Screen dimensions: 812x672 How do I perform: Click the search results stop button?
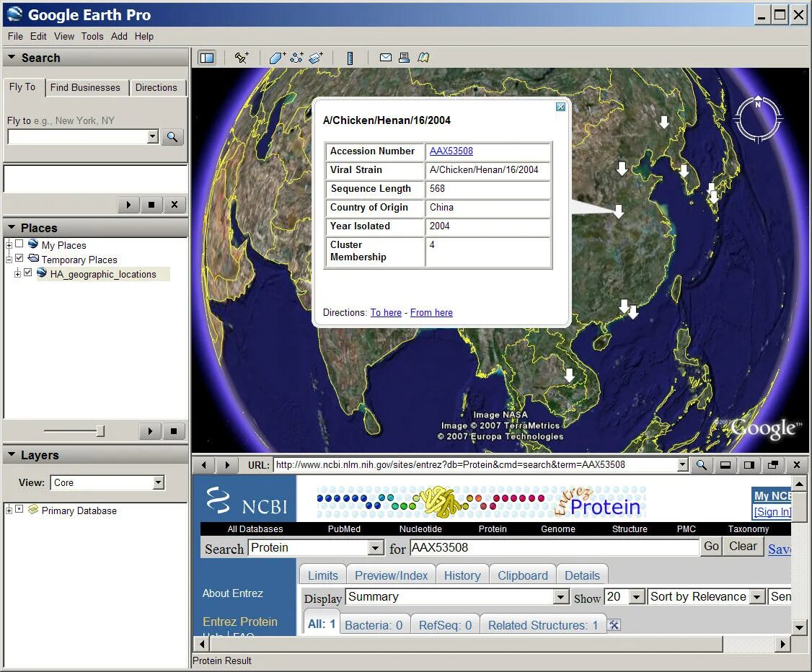pos(151,205)
